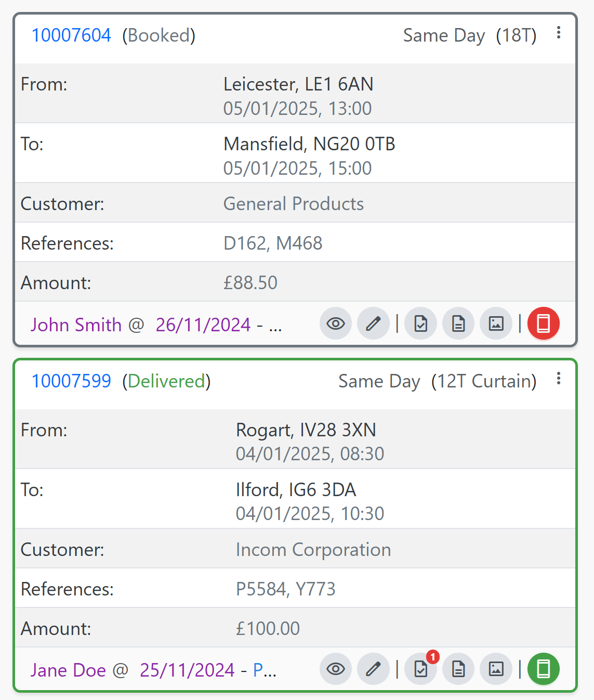Open image icon for job 10007604
Screen dimensions: 594x700
tap(496, 323)
